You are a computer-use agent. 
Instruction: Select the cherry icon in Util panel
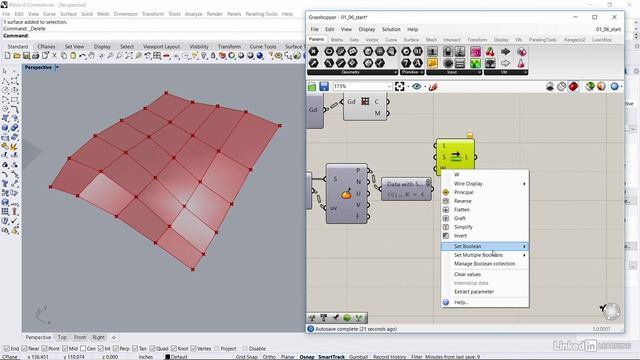tap(490, 51)
